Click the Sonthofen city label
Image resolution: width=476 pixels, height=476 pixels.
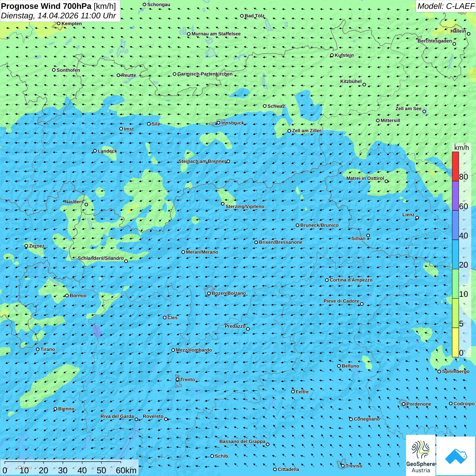[68, 70]
